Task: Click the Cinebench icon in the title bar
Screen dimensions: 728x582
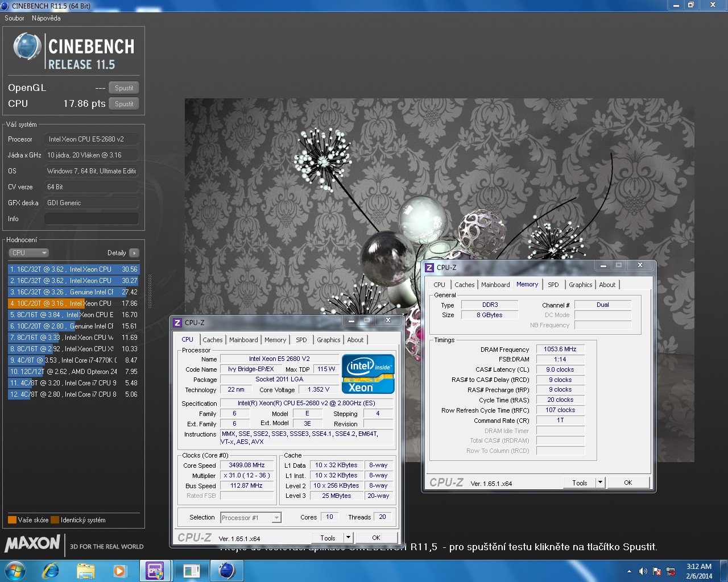Action: tap(5, 6)
